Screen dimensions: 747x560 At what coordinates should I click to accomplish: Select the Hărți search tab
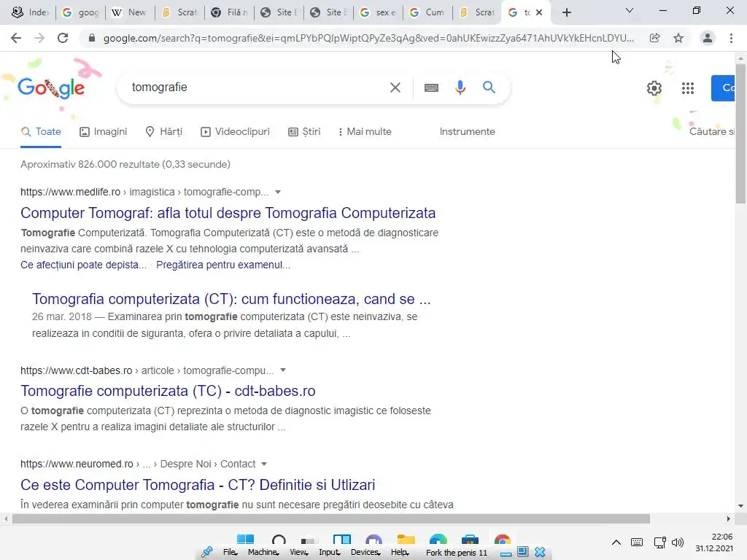coord(164,131)
